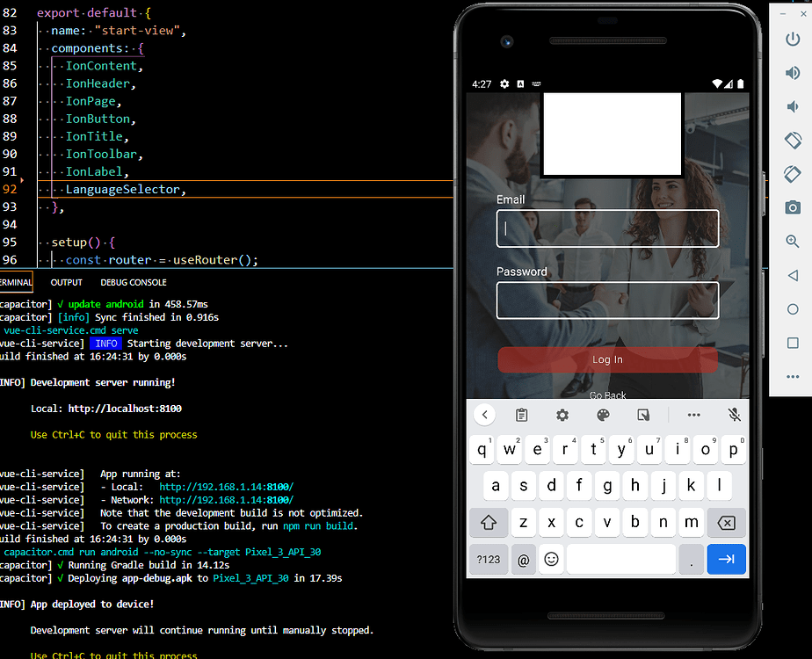Toggle voice input with the muted mic icon
Image resolution: width=812 pixels, height=659 pixels.
[734, 414]
